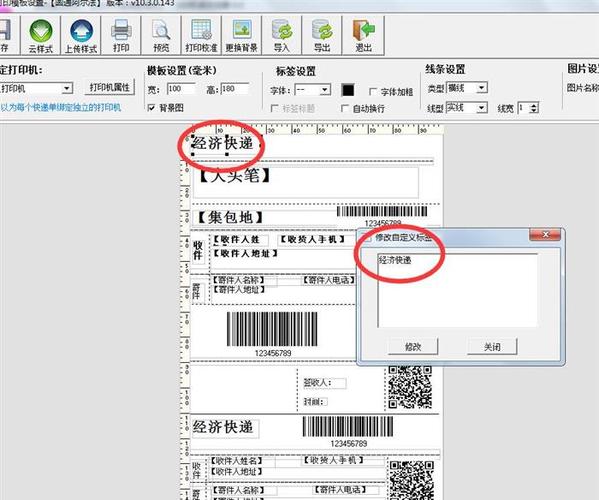Open the line 类型 dropdown
599x500 pixels.
[x=482, y=88]
